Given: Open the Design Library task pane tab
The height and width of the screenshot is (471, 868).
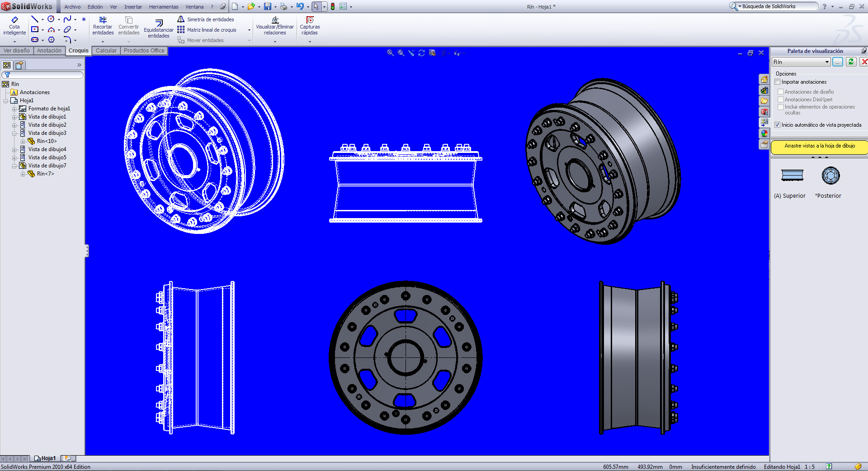Looking at the screenshot, I should click(x=764, y=90).
